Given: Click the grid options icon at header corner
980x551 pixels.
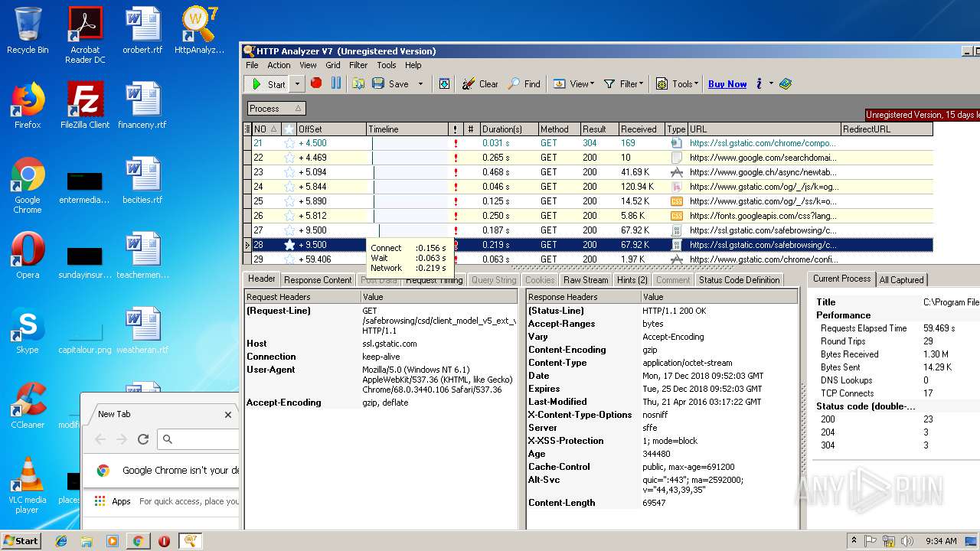Looking at the screenshot, I should click(247, 129).
